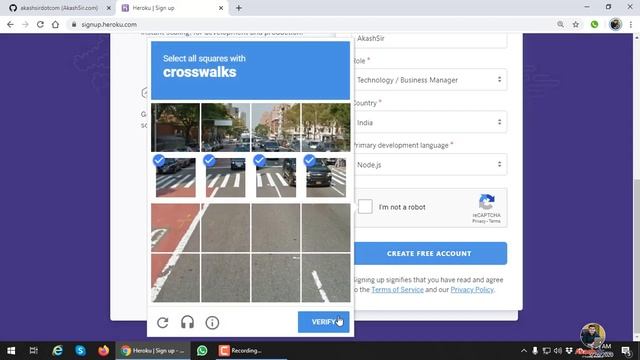Click the reCAPTCHA logo
The image size is (640, 360).
[x=487, y=202]
